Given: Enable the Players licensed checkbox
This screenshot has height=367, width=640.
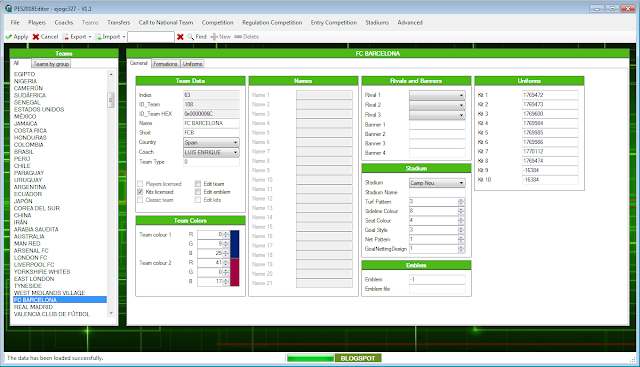Looking at the screenshot, I should tap(140, 184).
